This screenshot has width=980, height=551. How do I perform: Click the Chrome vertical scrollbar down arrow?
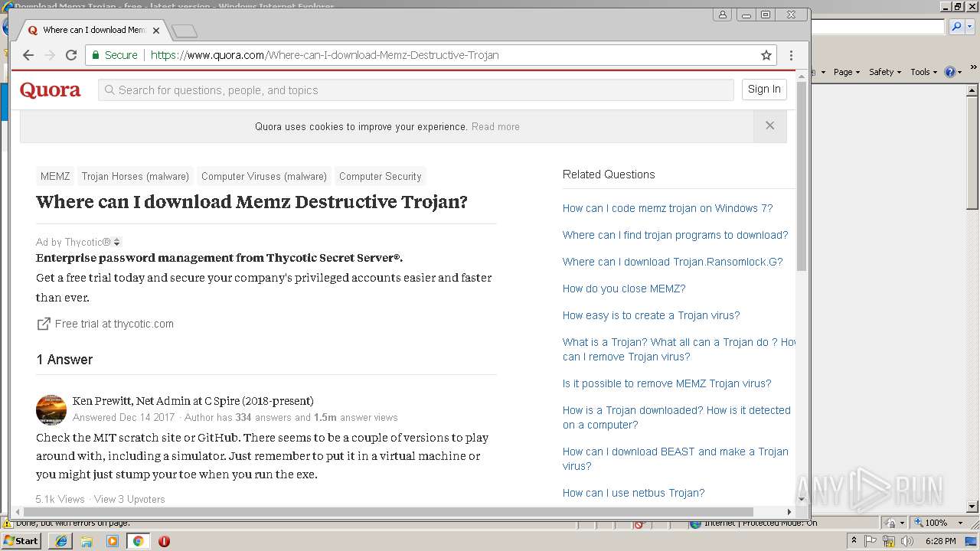tap(802, 499)
